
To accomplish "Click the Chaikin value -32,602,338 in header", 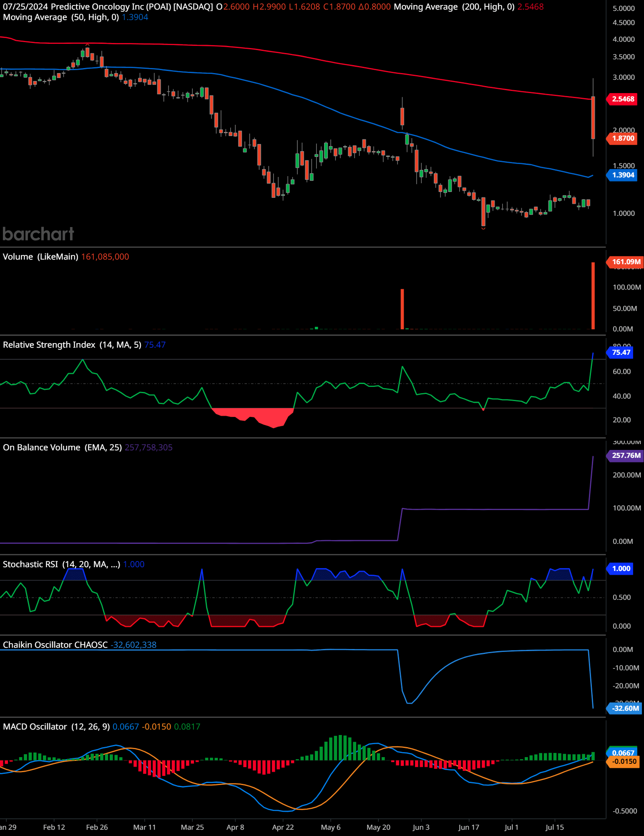I will pyautogui.click(x=133, y=645).
